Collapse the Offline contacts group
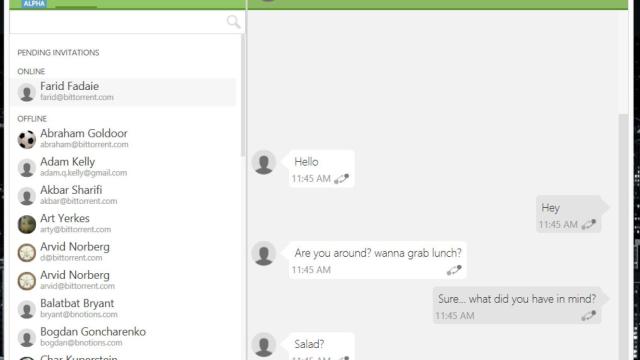The image size is (640, 360). click(x=32, y=119)
